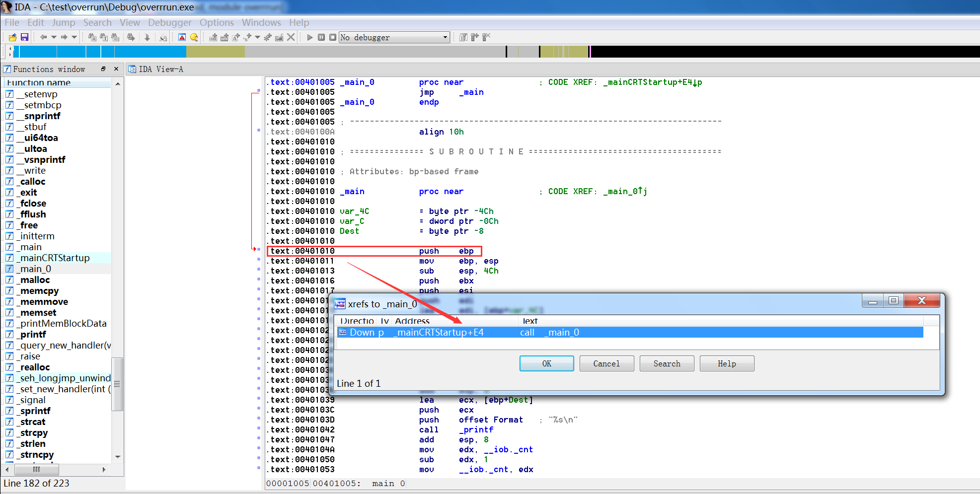Open the Search menu

(97, 22)
